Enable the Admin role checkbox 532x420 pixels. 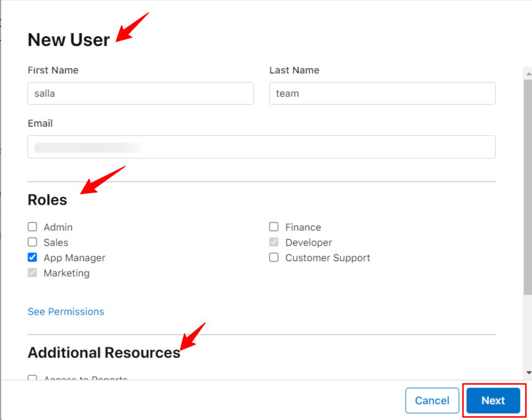click(32, 227)
